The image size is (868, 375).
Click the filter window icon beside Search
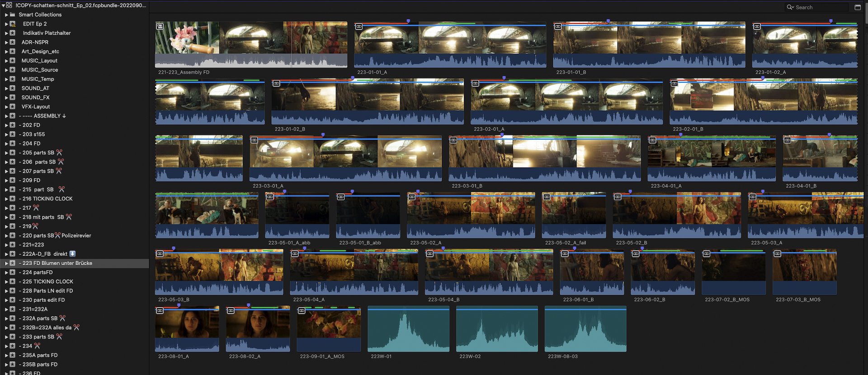(858, 7)
